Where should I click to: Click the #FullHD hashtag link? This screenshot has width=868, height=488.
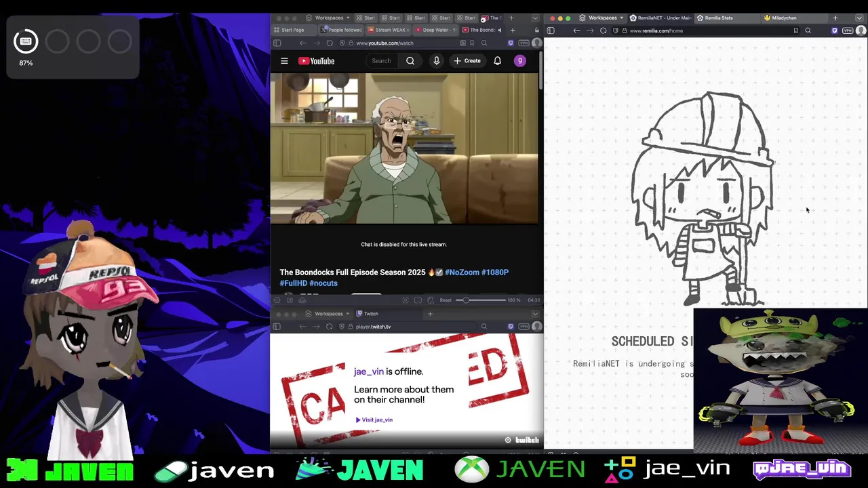click(293, 283)
